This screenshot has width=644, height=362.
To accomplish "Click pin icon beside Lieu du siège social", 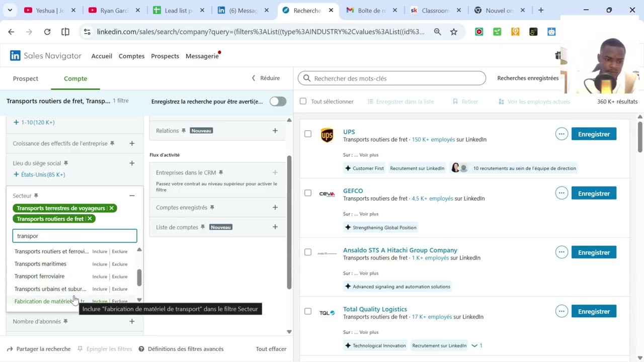I will [x=66, y=163].
